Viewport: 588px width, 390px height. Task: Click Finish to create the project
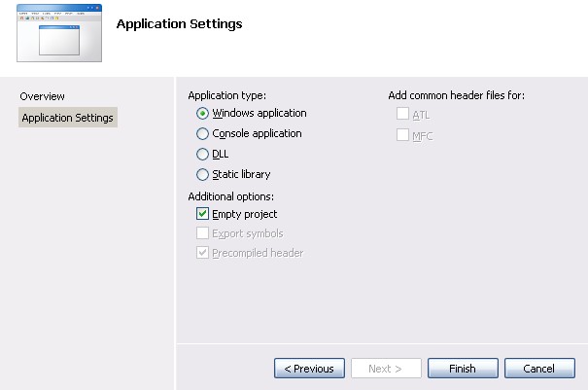(463, 369)
